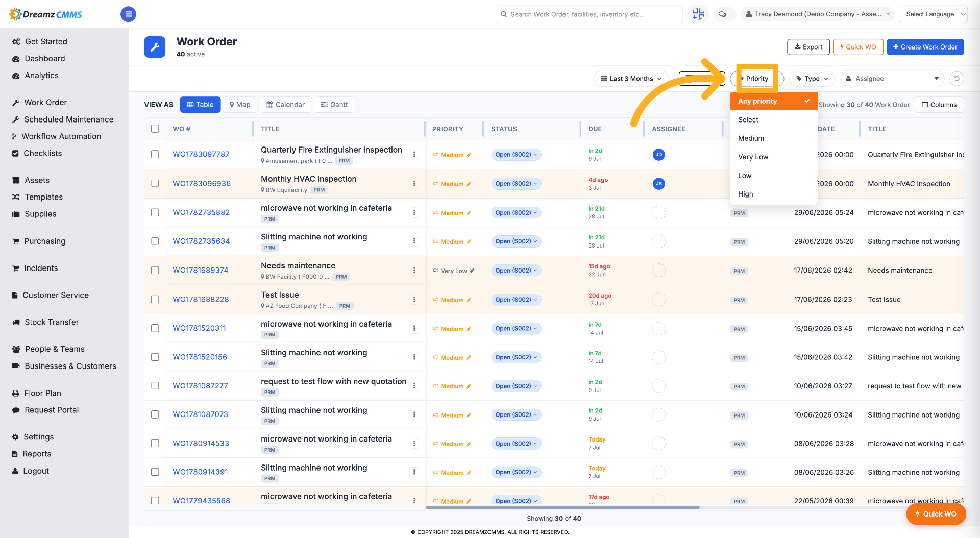Click the DreamzCMMS logo

coord(46,14)
